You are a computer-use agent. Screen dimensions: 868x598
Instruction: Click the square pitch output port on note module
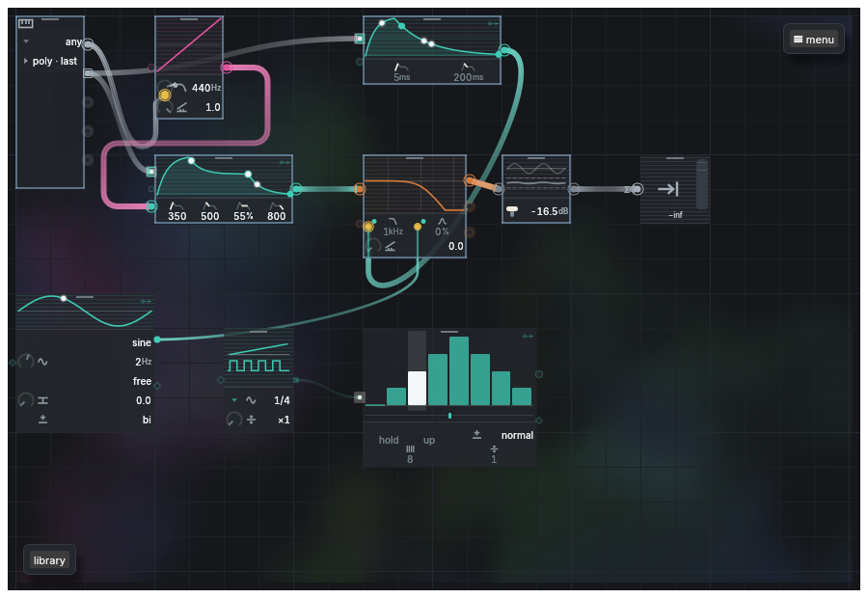(x=88, y=73)
